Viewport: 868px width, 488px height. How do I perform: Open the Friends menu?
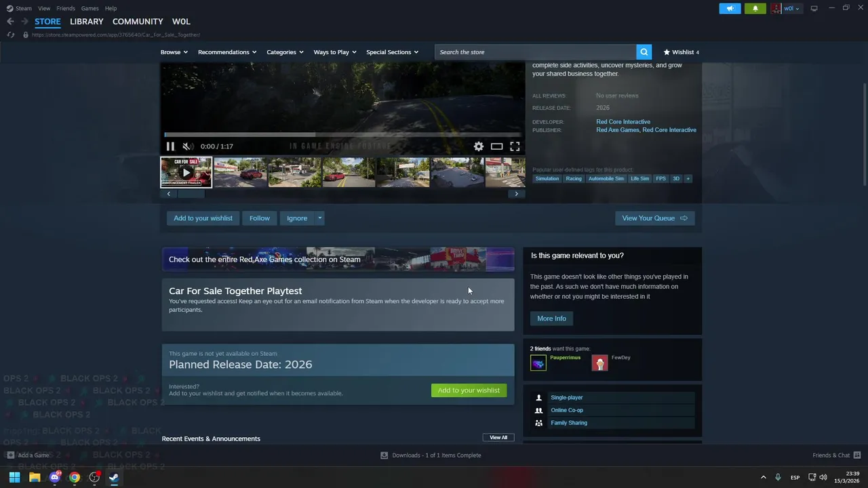(66, 8)
